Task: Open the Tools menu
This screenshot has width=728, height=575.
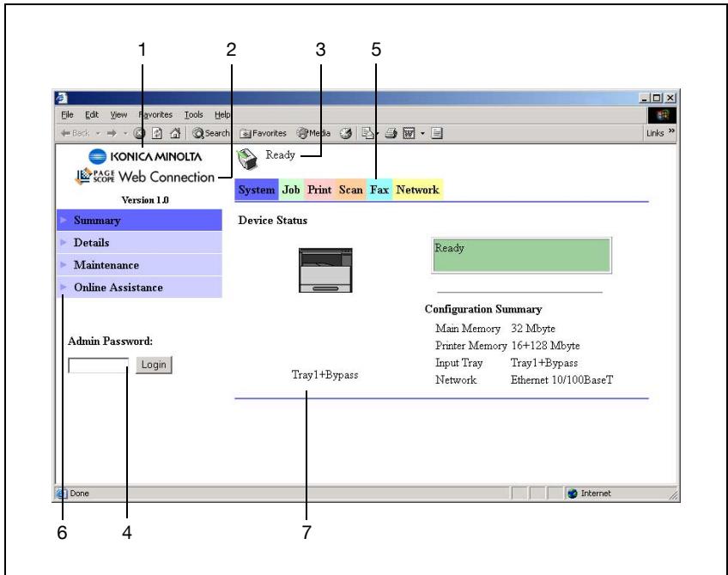Action: (194, 115)
